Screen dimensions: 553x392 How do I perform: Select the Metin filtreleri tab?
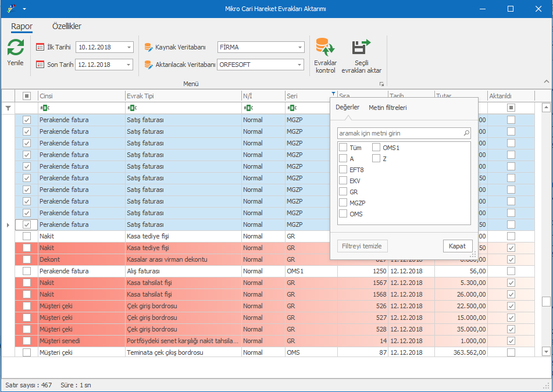388,108
